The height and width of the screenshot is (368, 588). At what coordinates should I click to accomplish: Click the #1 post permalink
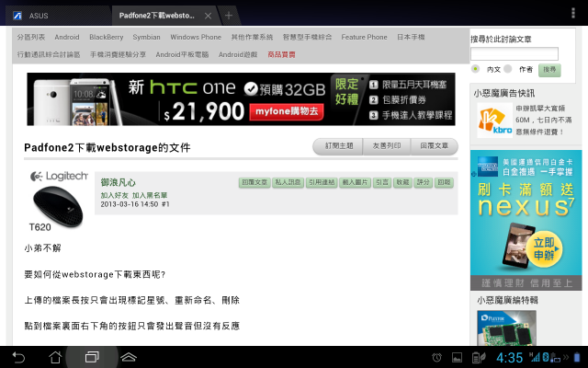tap(165, 204)
